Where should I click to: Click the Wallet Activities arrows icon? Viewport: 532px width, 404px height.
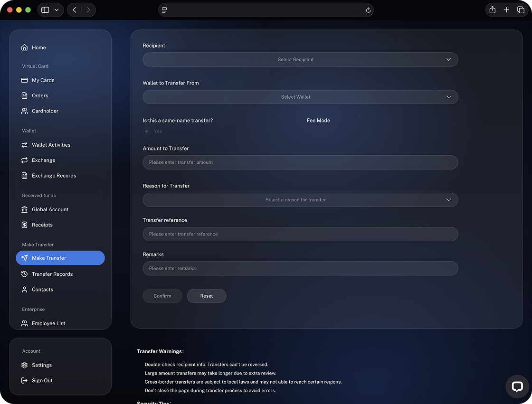click(25, 145)
